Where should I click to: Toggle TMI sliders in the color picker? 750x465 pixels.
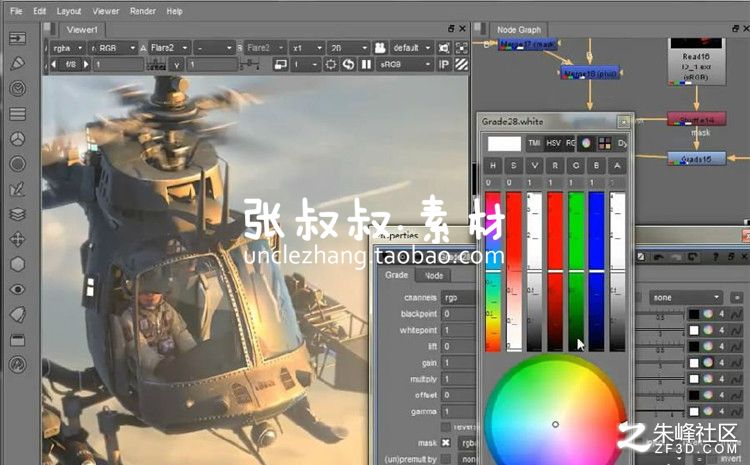tap(534, 143)
